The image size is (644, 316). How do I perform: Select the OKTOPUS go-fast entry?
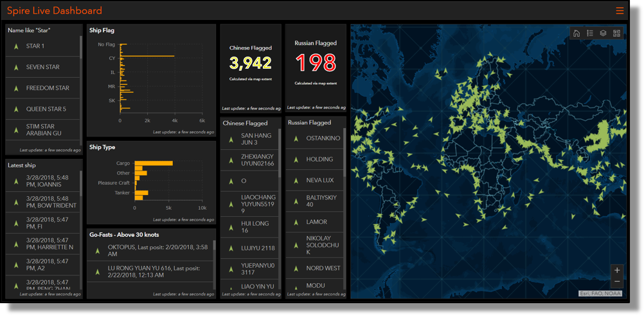[150, 250]
